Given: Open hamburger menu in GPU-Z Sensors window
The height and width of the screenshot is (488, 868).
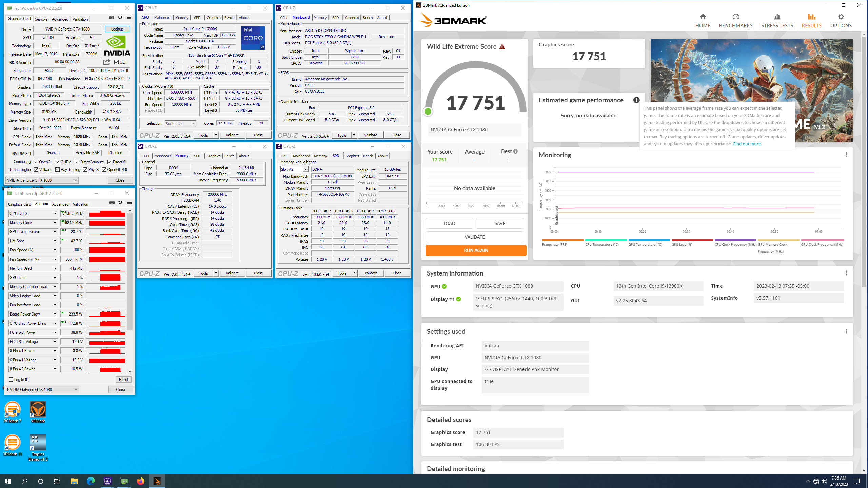Looking at the screenshot, I should 129,202.
